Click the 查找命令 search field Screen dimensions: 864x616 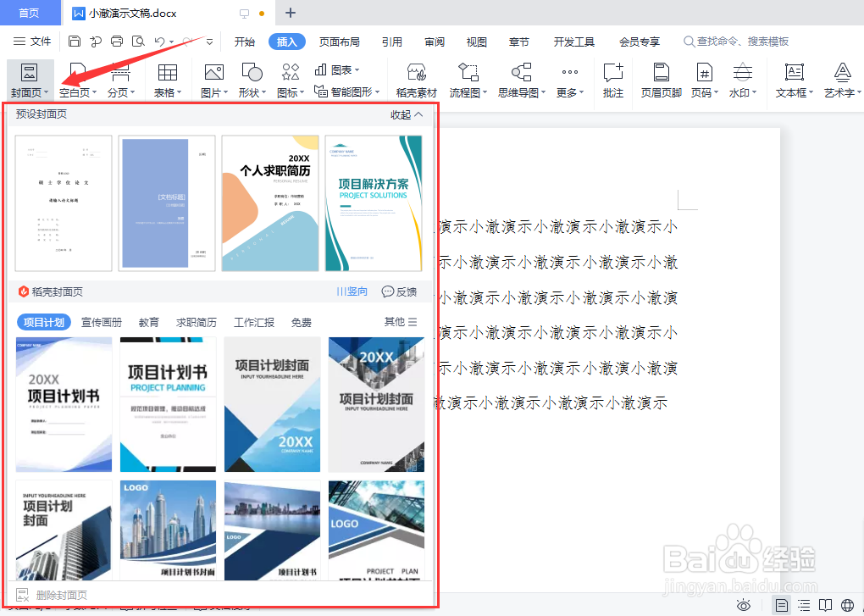tap(735, 42)
